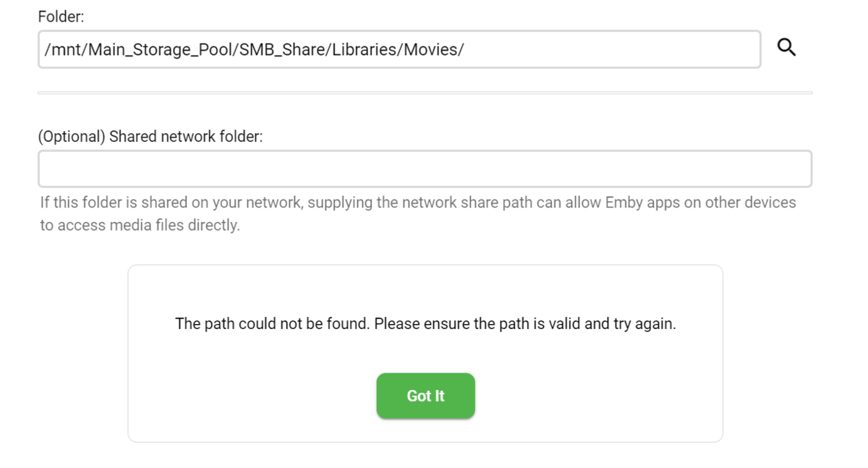The height and width of the screenshot is (468, 868).
Task: Focus the Shared network folder field
Action: tap(425, 169)
